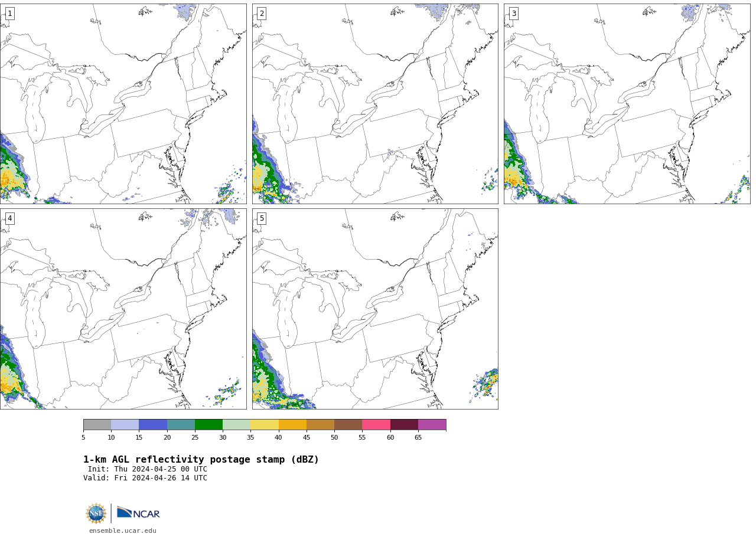The image size is (756, 537).
Task: Click the colorbar tick label 50
Action: coord(334,438)
